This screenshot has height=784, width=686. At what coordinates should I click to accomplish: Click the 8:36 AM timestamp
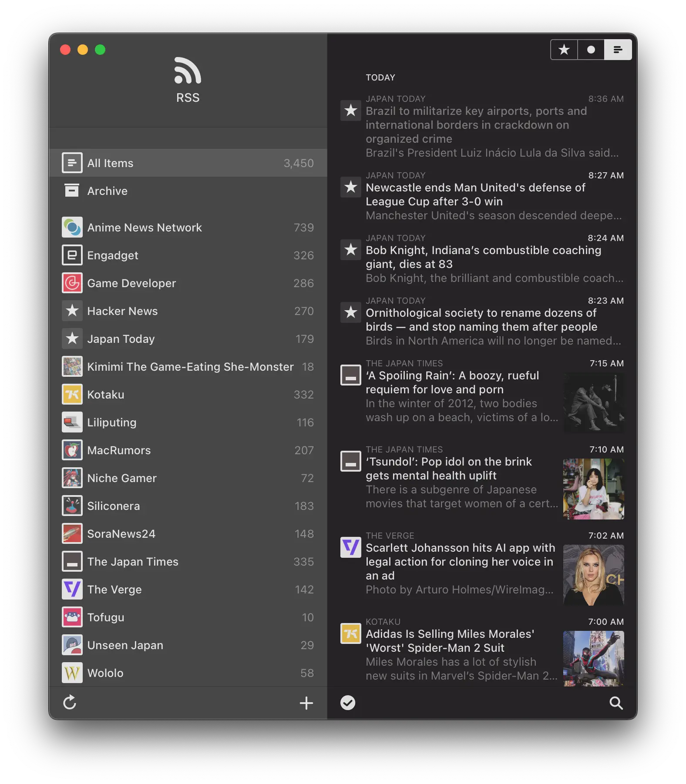[x=606, y=99]
